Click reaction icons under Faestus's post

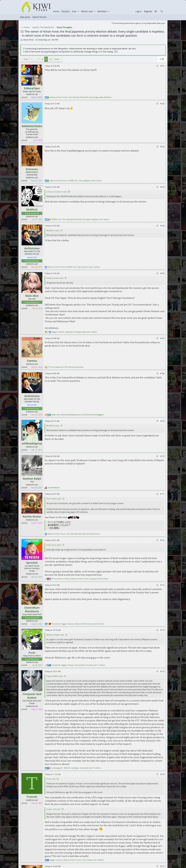tap(47, 367)
